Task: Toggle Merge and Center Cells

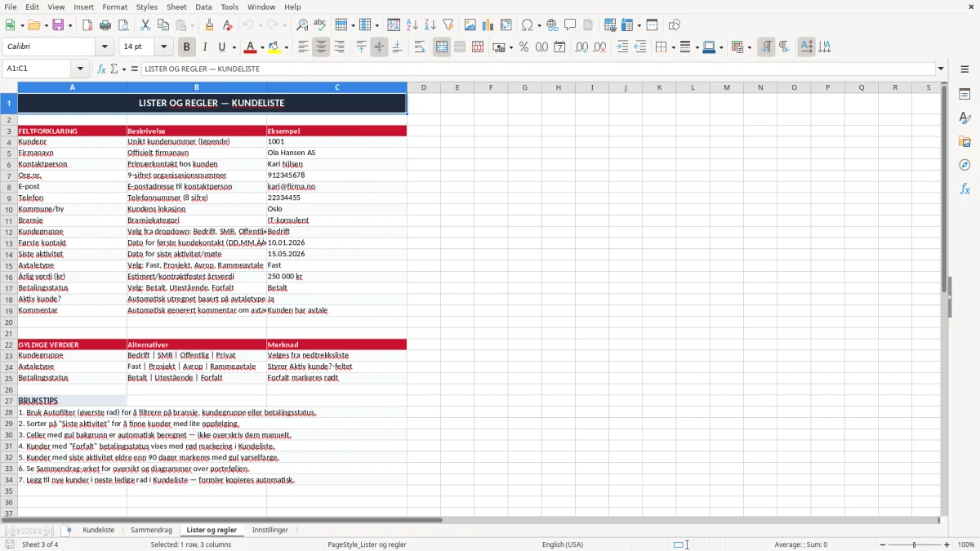Action: (x=442, y=47)
